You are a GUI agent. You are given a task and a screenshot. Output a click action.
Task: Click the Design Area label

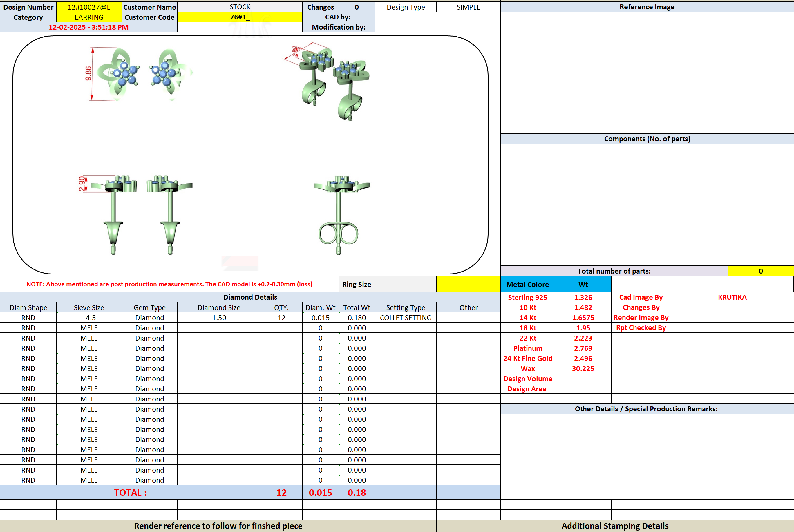(528, 389)
